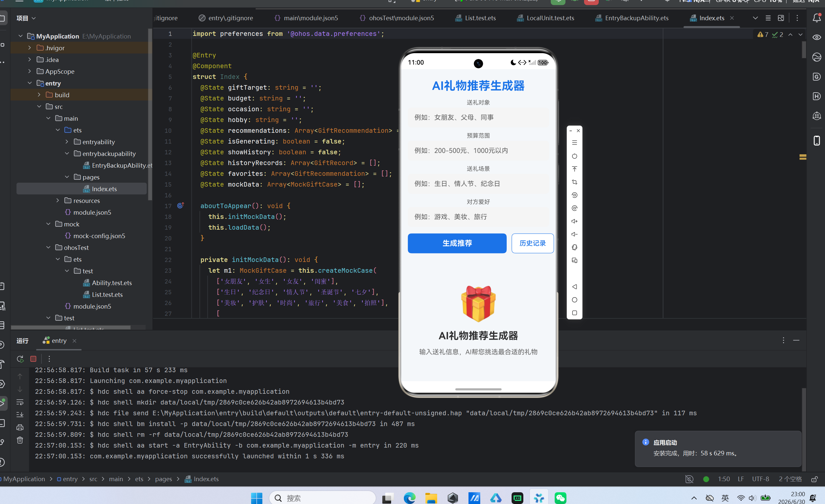Open File Explorer from the taskbar
The height and width of the screenshot is (504, 825).
tap(431, 498)
